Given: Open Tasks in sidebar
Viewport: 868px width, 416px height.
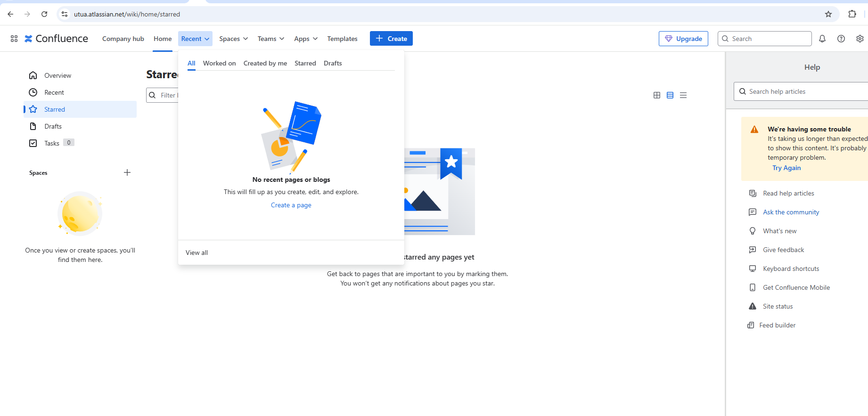Looking at the screenshot, I should pos(80,143).
